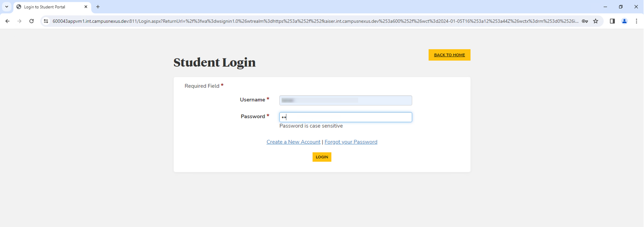Screen dimensions: 644x227
Task: Close the Login to Student Portal tab
Action: [x=86, y=7]
